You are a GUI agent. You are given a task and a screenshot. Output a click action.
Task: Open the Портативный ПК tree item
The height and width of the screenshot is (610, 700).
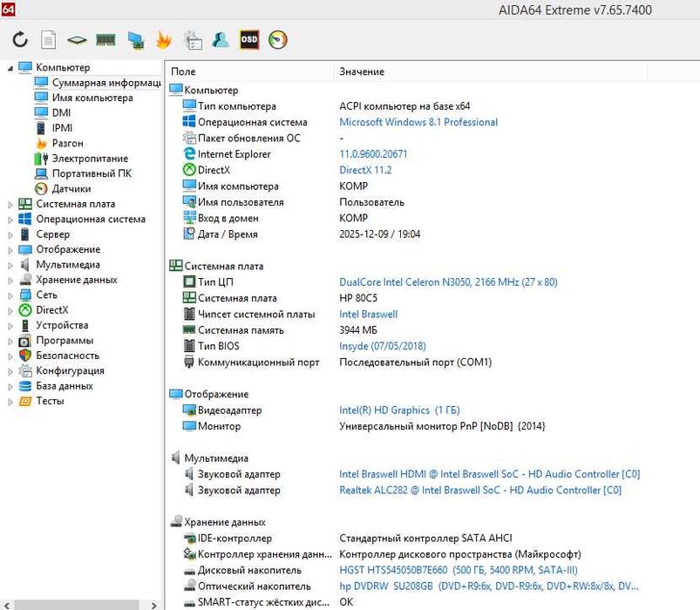click(92, 173)
